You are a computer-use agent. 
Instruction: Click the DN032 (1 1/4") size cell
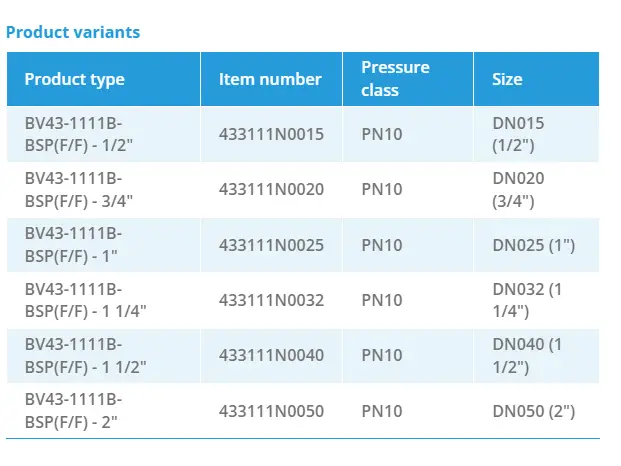click(x=528, y=300)
